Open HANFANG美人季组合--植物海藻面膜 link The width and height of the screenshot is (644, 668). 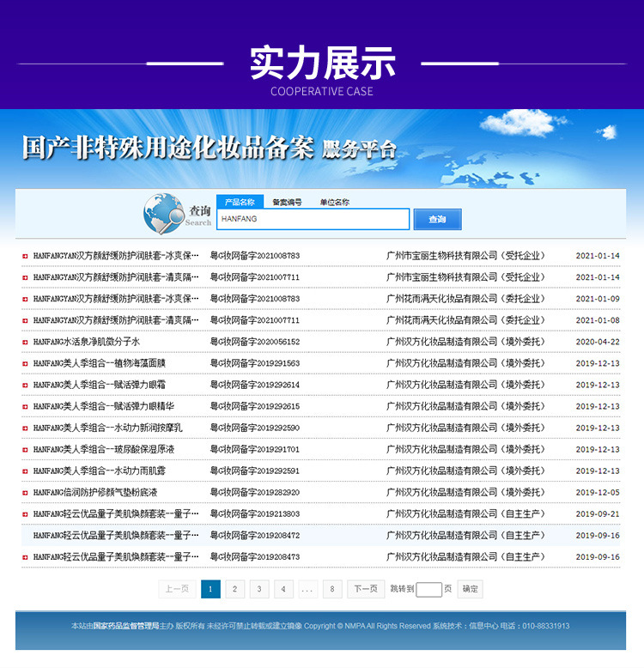(x=100, y=363)
